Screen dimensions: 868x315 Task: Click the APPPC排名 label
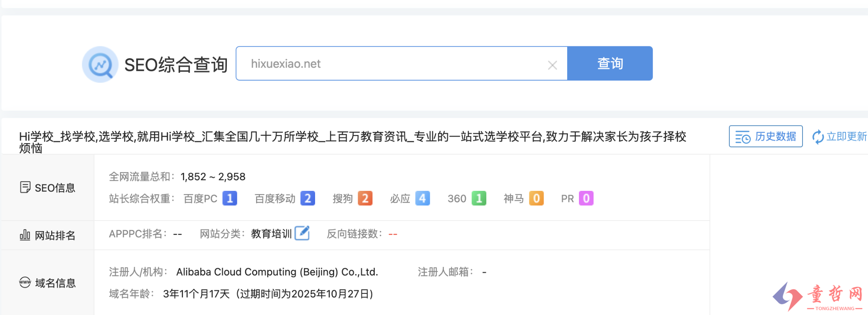[x=137, y=234]
